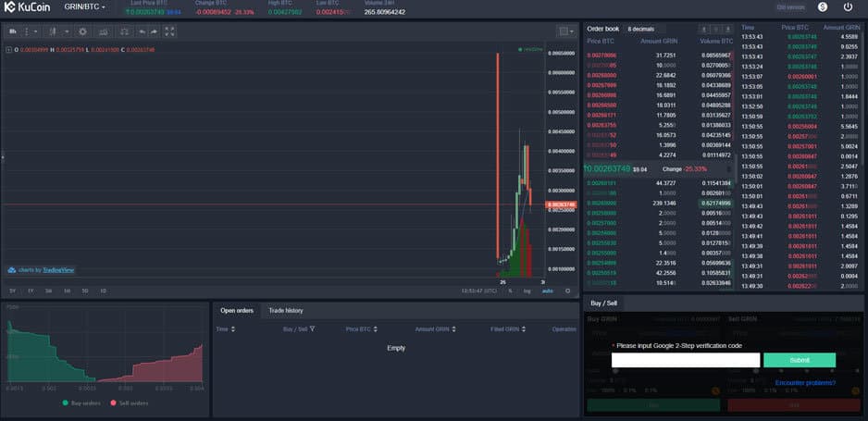Open chart settings gear in top toolbar
Image resolution: width=868 pixels, height=421 pixels.
click(83, 31)
